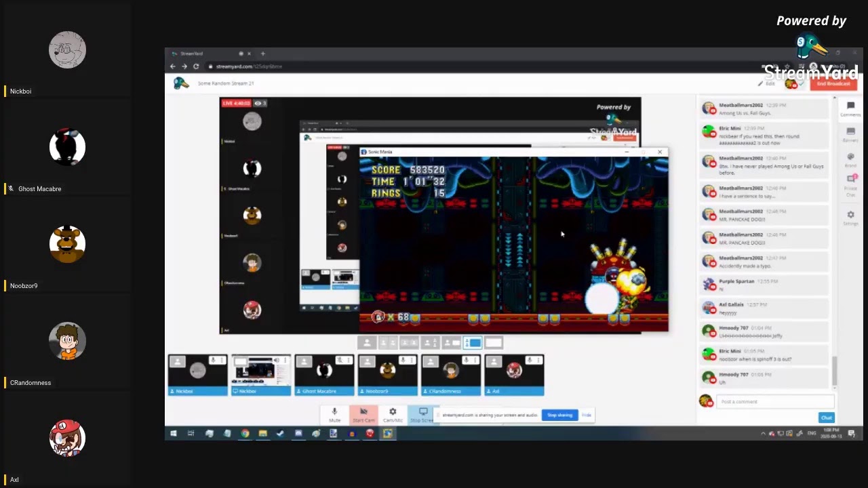
Task: Reload the StreamYard page
Action: point(196,66)
